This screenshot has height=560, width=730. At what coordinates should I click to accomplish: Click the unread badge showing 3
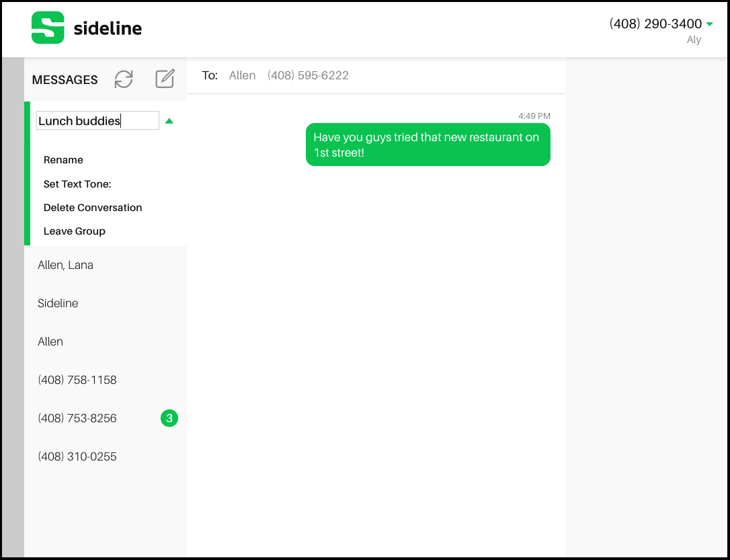169,418
